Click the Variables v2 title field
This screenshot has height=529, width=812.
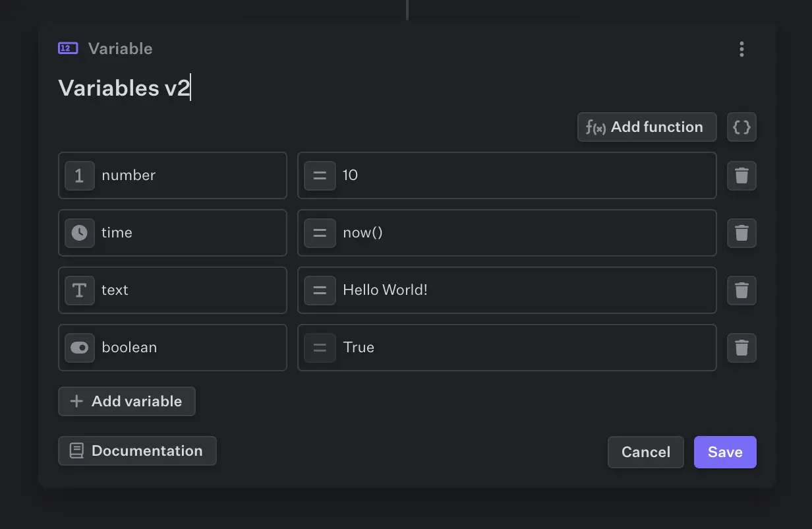click(x=125, y=88)
